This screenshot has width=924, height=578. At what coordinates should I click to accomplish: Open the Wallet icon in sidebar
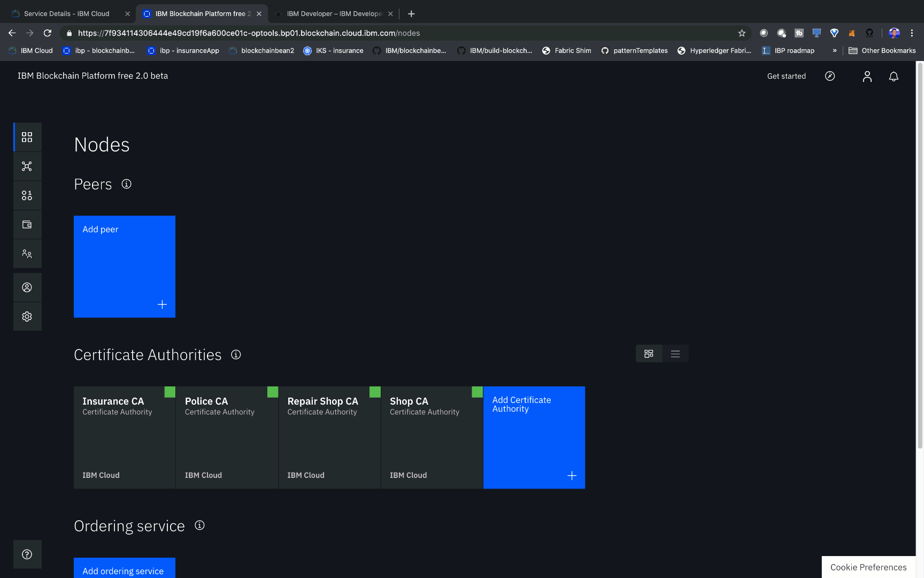tap(27, 225)
